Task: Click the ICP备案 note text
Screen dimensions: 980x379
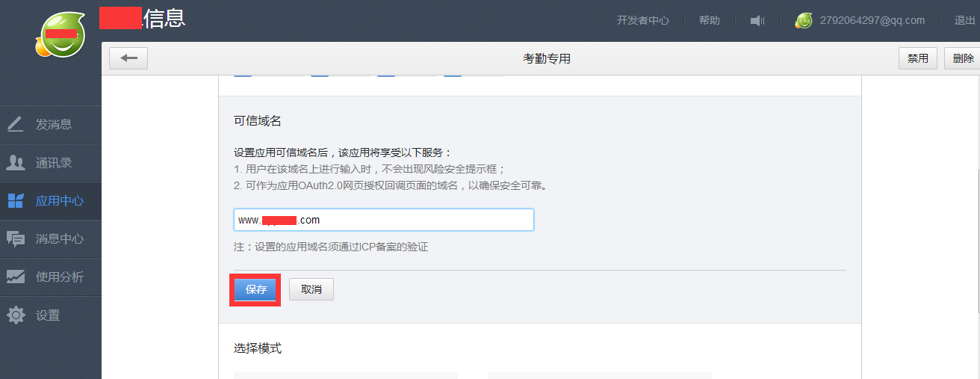Action: [331, 247]
